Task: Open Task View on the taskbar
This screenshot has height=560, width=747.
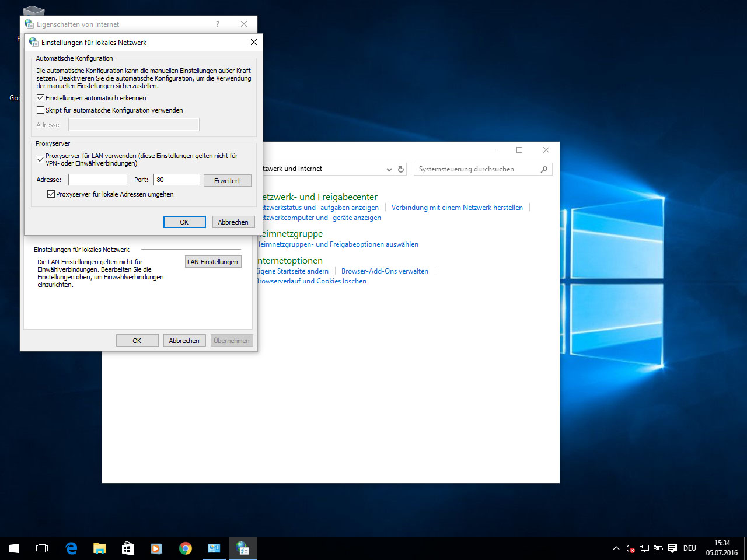Action: pos(42,548)
